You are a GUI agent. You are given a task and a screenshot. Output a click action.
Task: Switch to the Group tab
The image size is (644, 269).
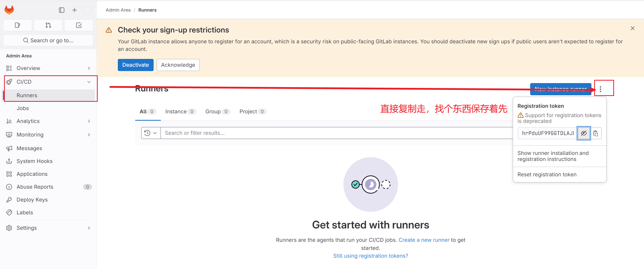(x=218, y=112)
